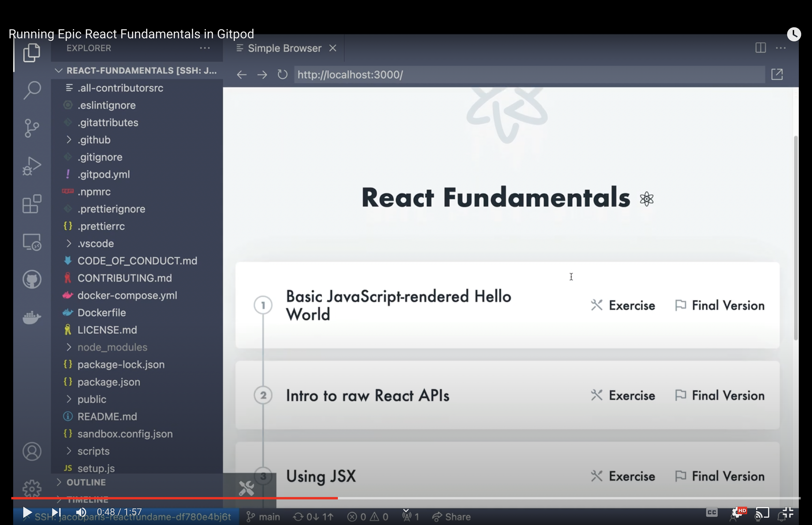Focus the localhost:3000 URL field
Viewport: 812px width, 525px height.
point(530,75)
